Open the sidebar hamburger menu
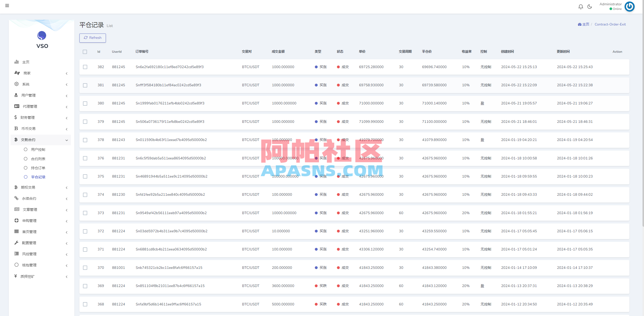 [x=7, y=6]
